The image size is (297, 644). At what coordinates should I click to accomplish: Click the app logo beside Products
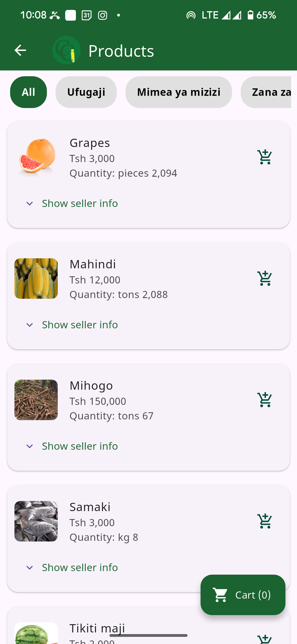pyautogui.click(x=66, y=50)
